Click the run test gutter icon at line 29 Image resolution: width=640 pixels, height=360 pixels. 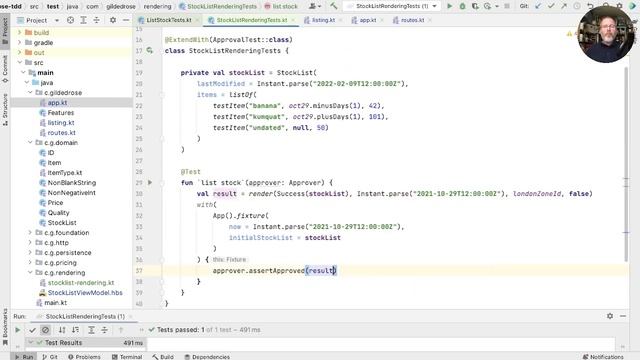click(150, 182)
